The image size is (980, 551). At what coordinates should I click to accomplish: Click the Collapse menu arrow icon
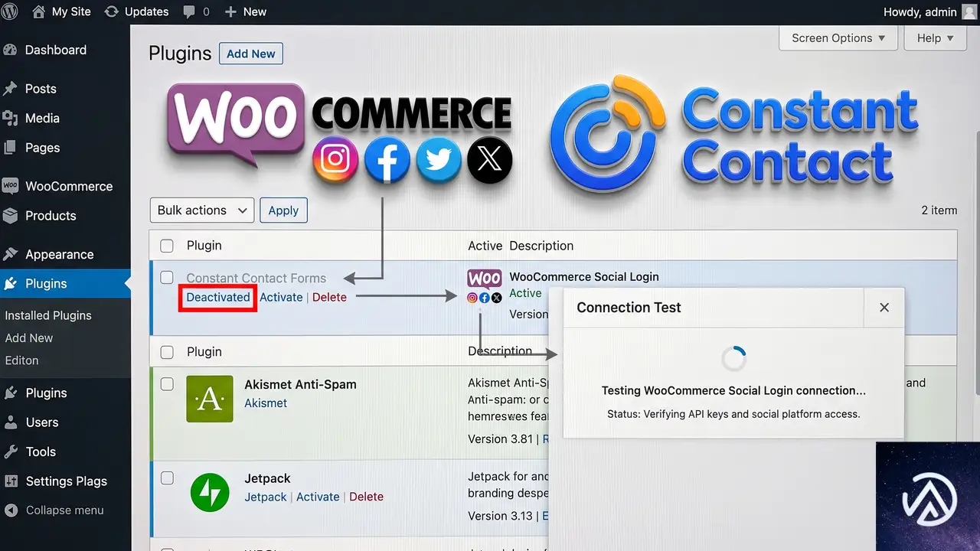pos(10,510)
